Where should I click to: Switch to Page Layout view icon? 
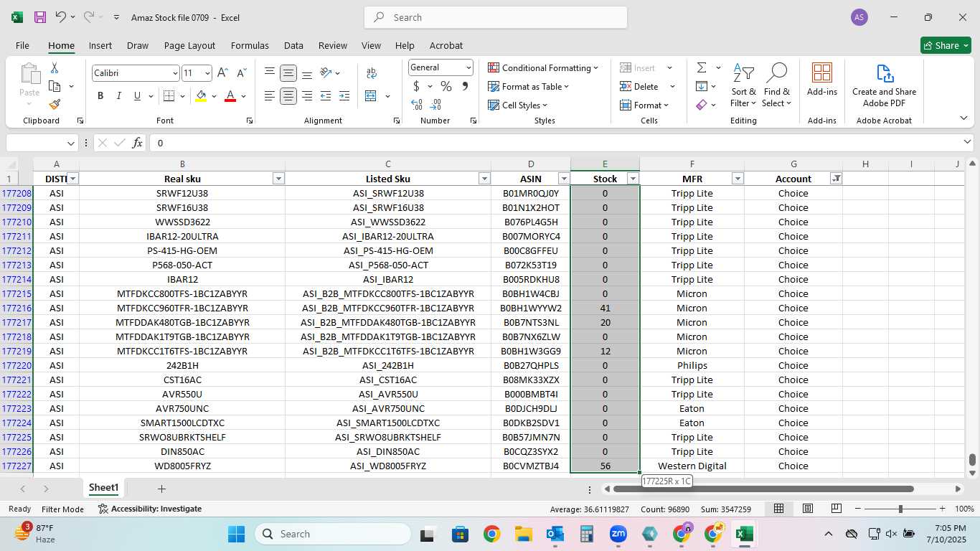click(808, 509)
